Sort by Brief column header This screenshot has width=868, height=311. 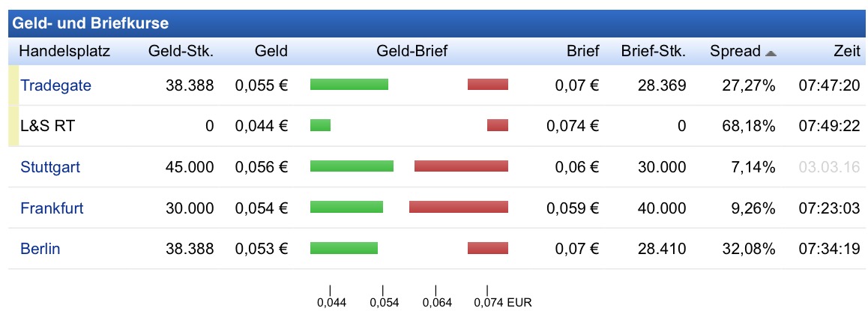(582, 52)
